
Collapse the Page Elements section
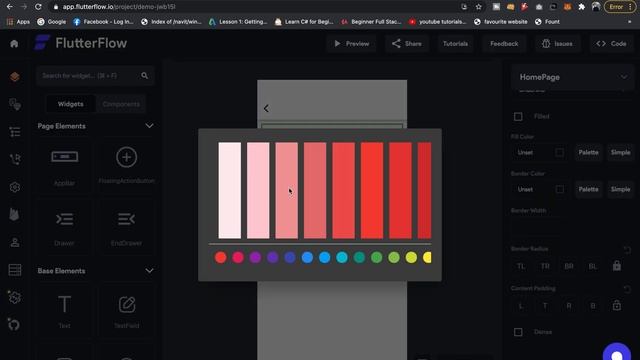point(149,126)
